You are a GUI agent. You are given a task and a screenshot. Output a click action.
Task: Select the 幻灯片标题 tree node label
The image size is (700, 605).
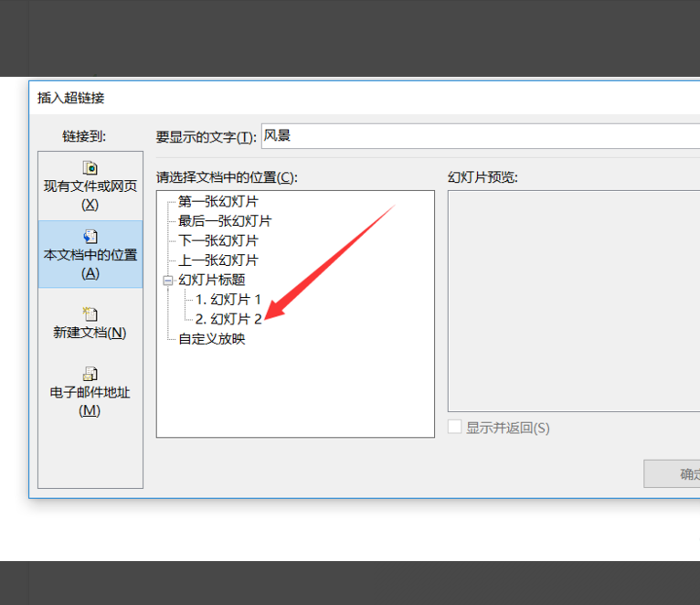pos(212,280)
